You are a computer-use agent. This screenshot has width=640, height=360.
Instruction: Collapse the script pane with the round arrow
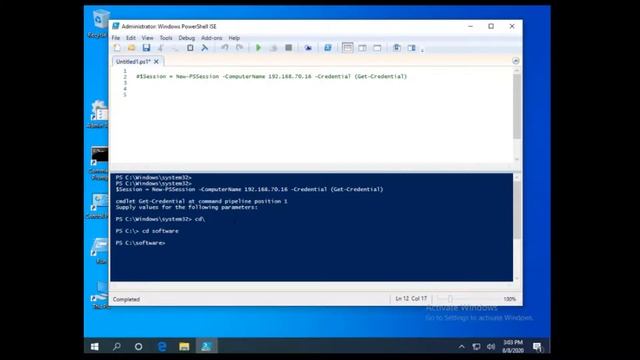coord(516,61)
